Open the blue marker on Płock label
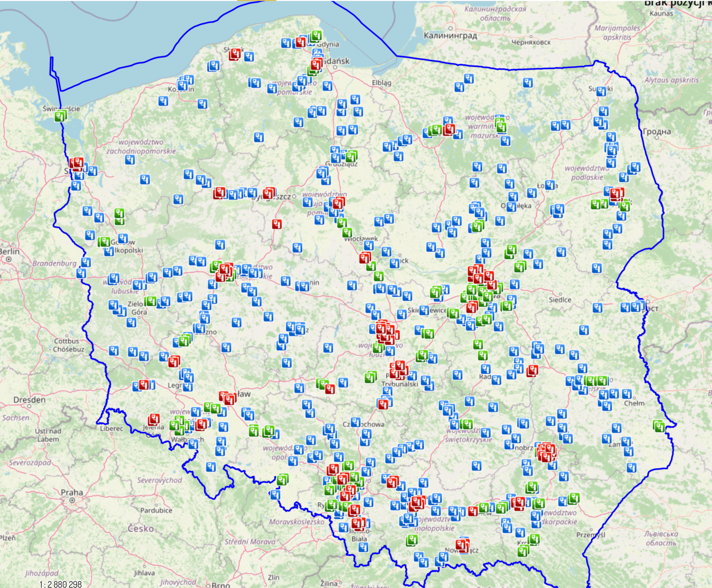Screen dimensions: 712x588 coord(395,263)
